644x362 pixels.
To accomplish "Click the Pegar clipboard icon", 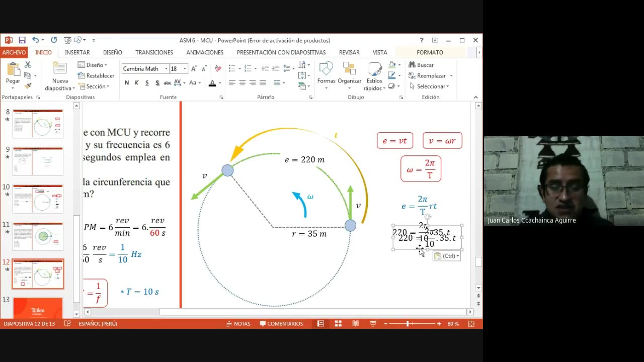I will [13, 69].
